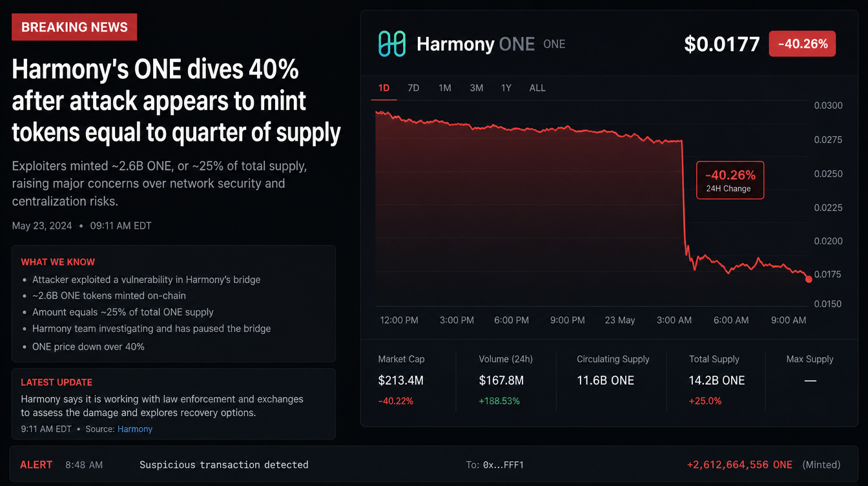This screenshot has width=868, height=486.
Task: Select the 1D chart timeframe tab
Action: pos(384,88)
